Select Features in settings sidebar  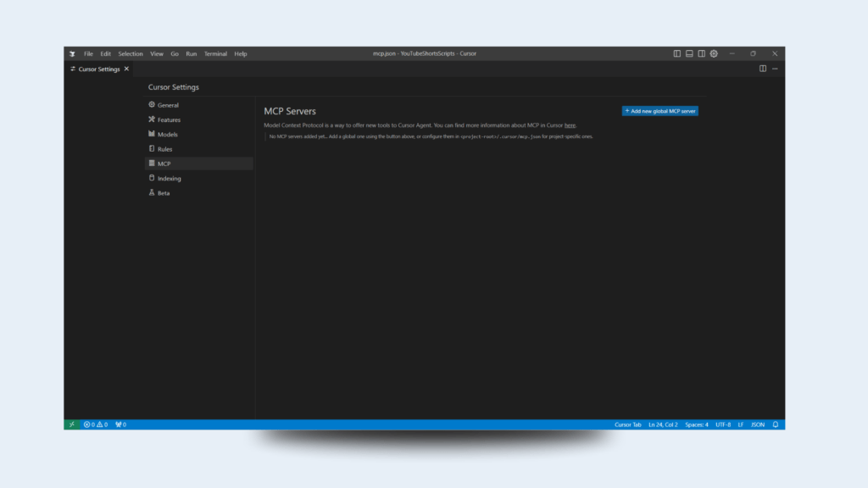pos(169,120)
